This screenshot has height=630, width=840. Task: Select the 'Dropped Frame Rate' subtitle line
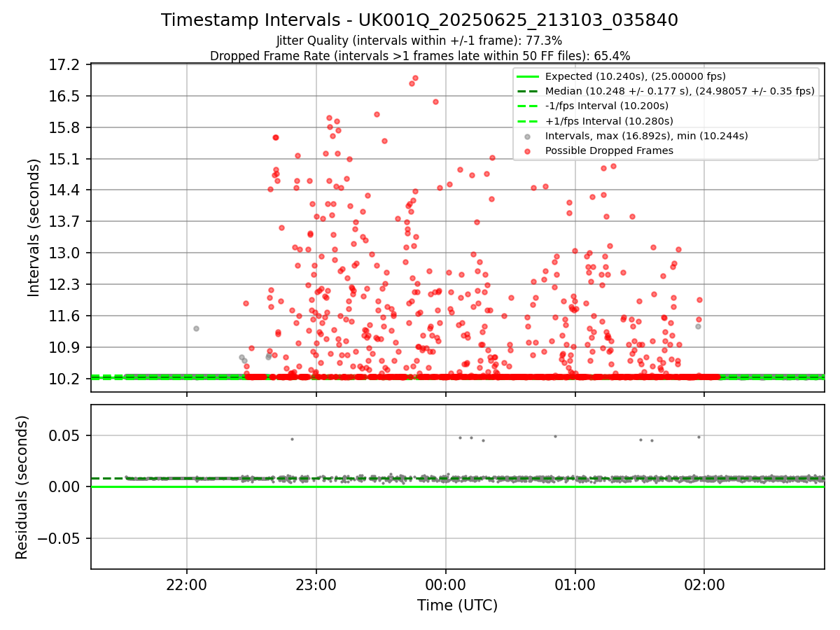click(x=419, y=56)
